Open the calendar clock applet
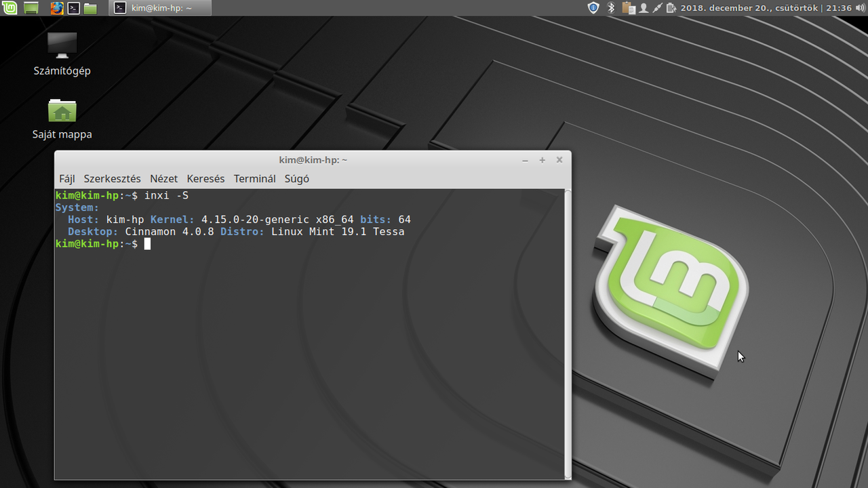Image resolution: width=868 pixels, height=488 pixels. pyautogui.click(x=766, y=8)
